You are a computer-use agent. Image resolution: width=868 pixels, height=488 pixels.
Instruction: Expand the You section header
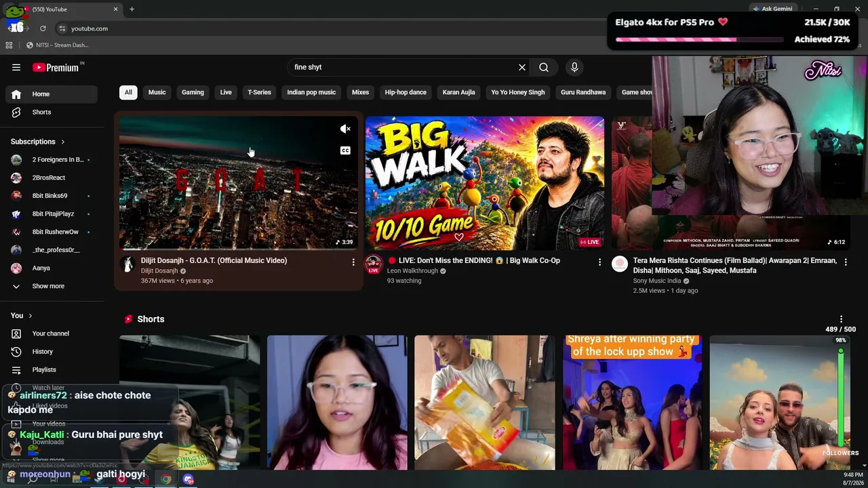click(x=22, y=315)
